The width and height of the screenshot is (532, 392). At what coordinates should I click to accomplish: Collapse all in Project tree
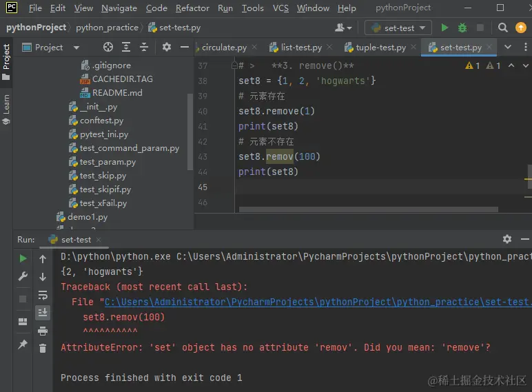click(144, 47)
